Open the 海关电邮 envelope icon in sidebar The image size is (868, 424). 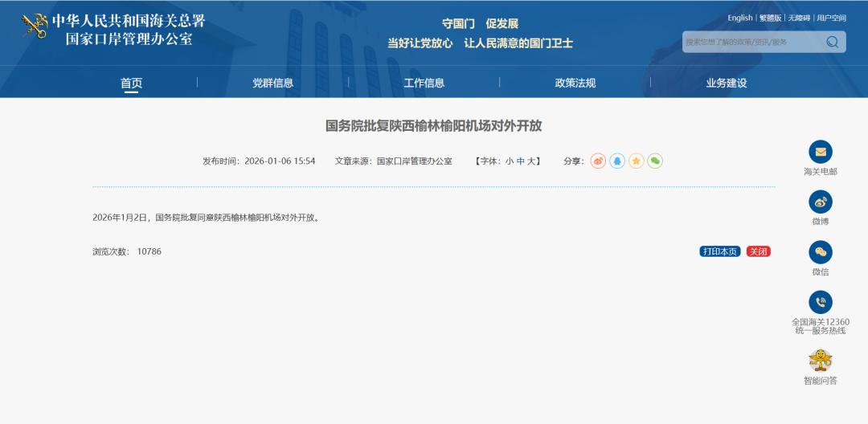tap(820, 152)
